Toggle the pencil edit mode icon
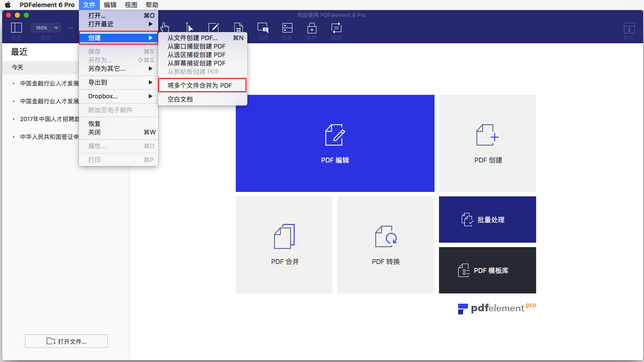The width and height of the screenshot is (644, 362). pyautogui.click(x=214, y=27)
